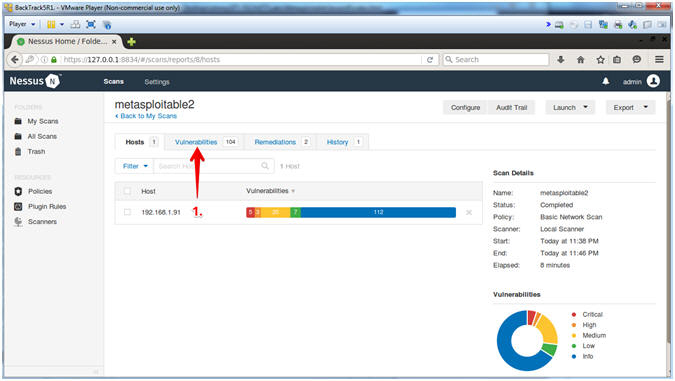
Task: Click the bookmark star icon
Action: (x=600, y=60)
